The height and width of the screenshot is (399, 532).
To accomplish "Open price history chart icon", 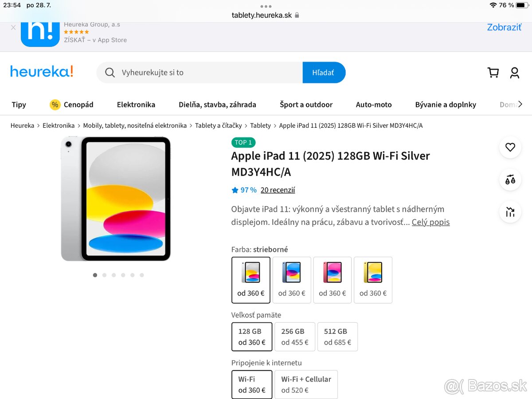I will coord(510,212).
